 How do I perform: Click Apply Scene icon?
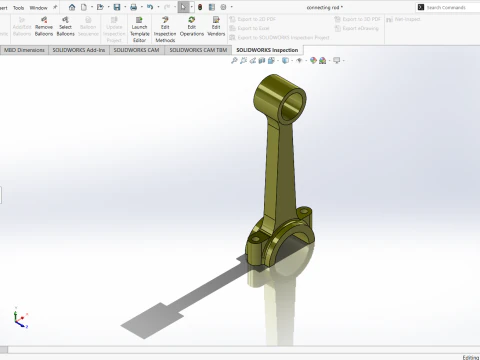click(x=322, y=60)
